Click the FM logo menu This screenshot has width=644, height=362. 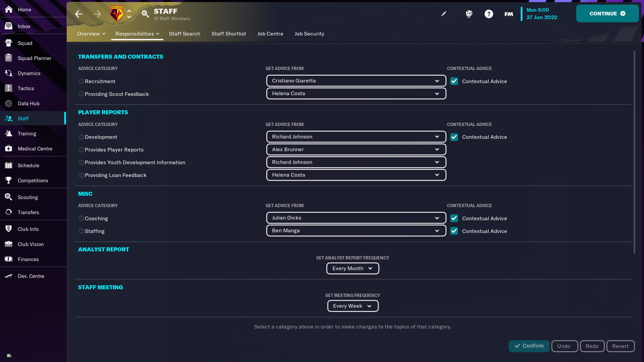(508, 14)
